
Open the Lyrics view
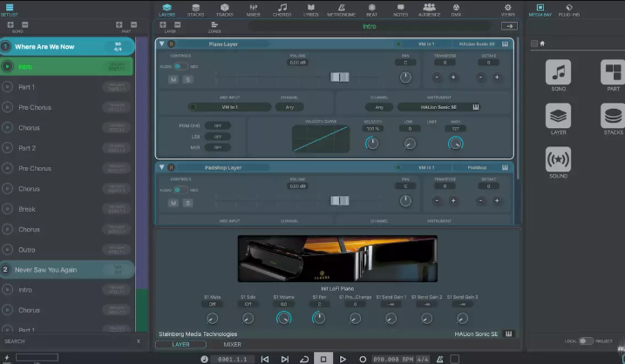coord(311,10)
